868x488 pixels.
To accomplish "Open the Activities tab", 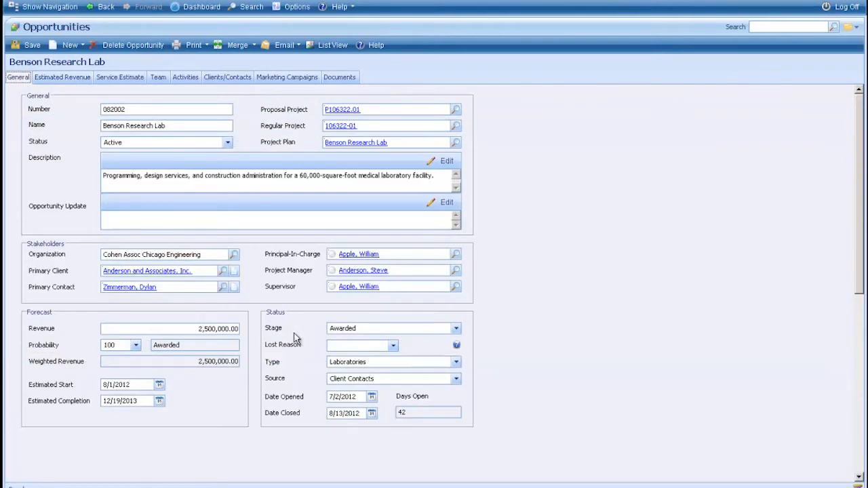I will tap(185, 77).
